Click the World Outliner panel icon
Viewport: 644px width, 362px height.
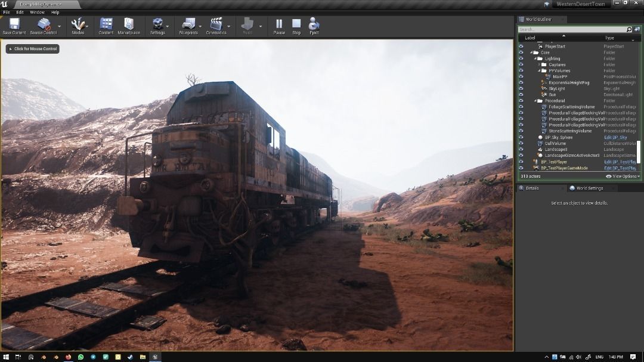point(522,19)
